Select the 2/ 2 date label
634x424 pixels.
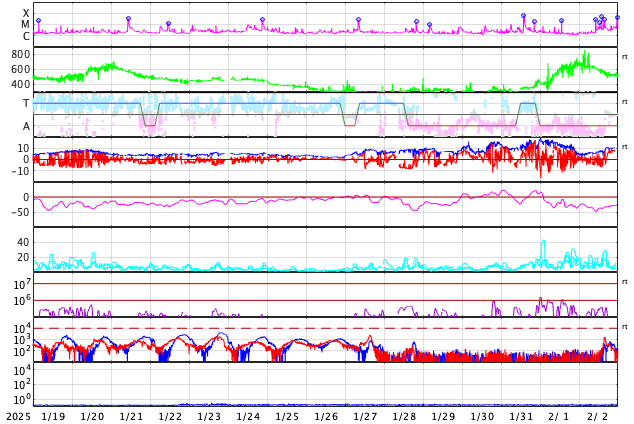pyautogui.click(x=598, y=416)
